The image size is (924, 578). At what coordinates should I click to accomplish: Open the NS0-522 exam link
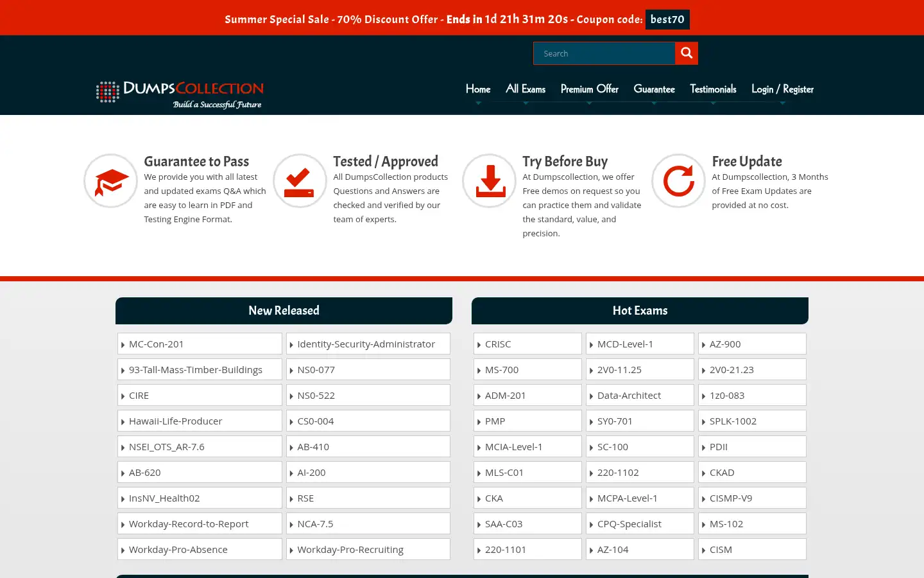368,395
